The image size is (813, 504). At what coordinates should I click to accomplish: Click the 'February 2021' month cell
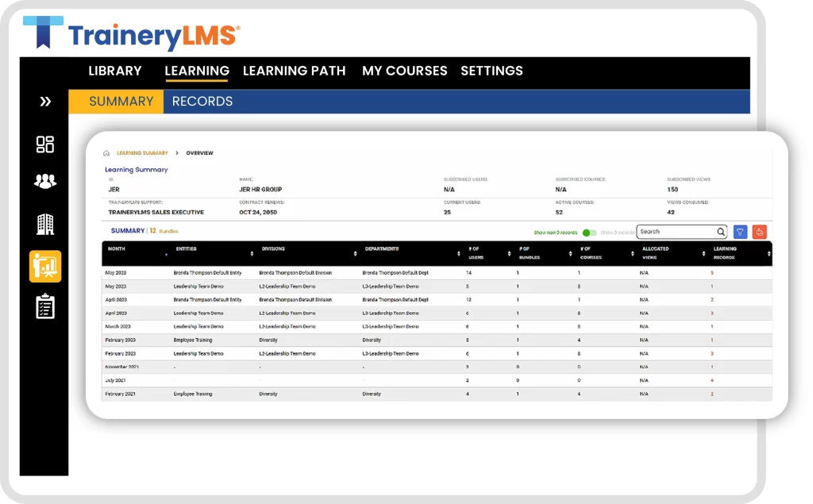(121, 394)
